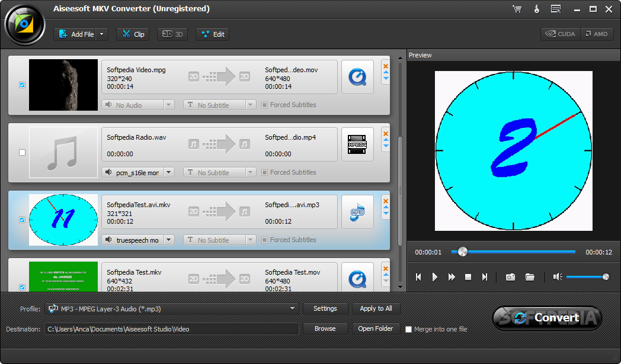Open profile Settings
The width and height of the screenshot is (621, 364).
pos(325,308)
